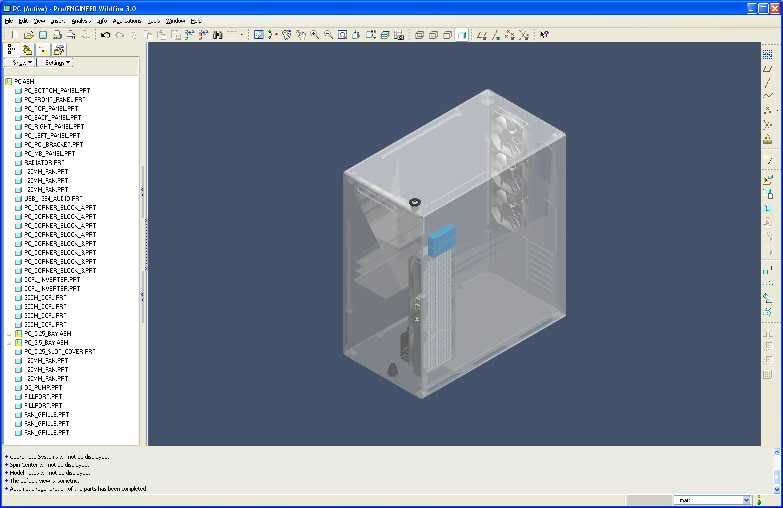783x508 pixels.
Task: Switch to the Model Tree navigator tab
Action: 11,49
